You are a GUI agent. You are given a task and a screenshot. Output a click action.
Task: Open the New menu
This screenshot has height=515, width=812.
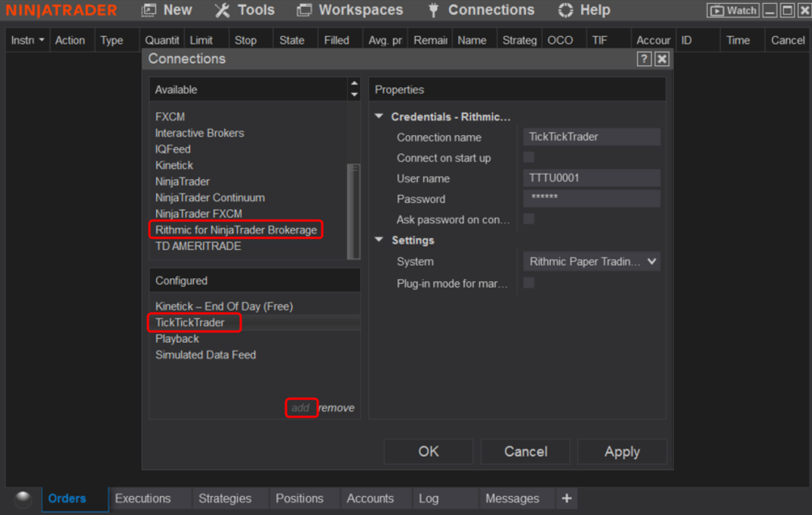(x=167, y=10)
